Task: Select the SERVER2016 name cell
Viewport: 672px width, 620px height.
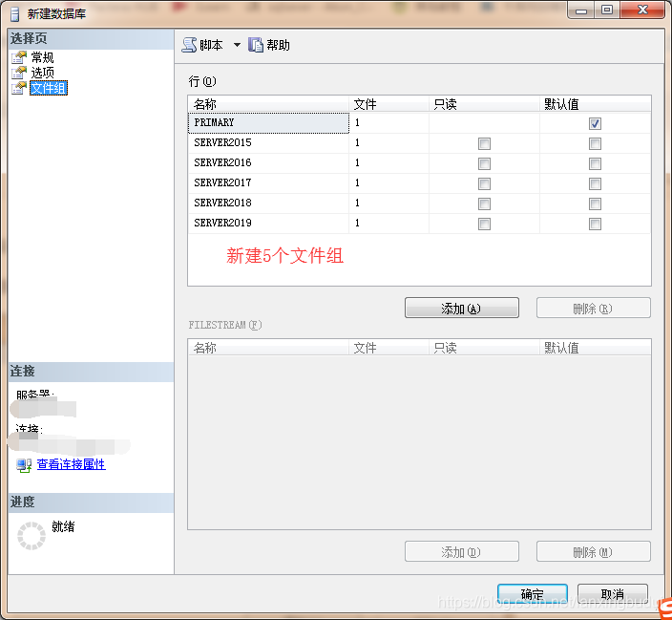Action: tap(269, 163)
